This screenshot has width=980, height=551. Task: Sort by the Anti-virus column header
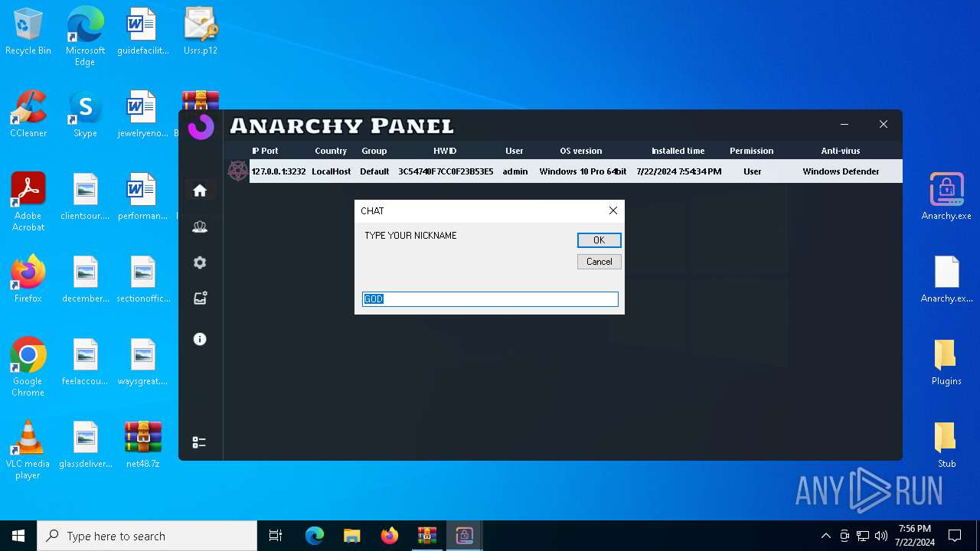[x=841, y=151]
